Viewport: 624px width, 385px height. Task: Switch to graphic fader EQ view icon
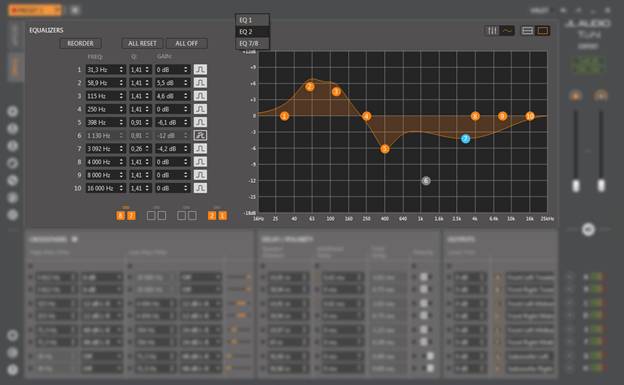492,31
